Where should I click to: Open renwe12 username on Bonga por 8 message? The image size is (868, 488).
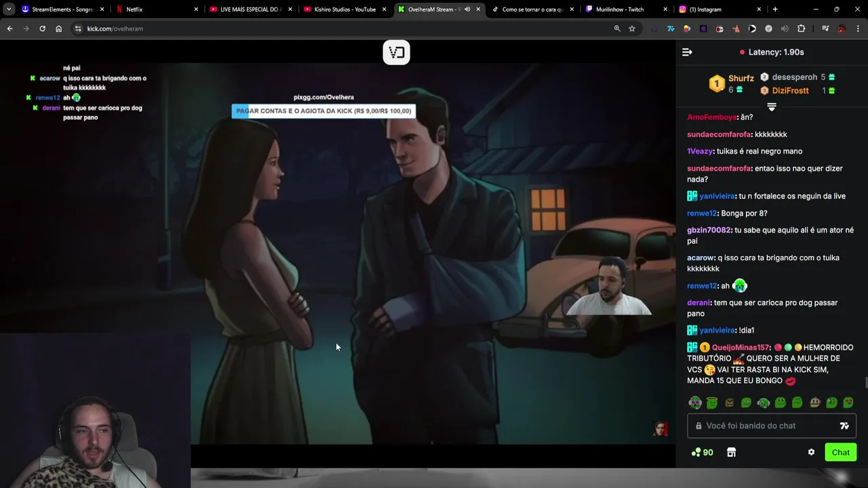tap(702, 213)
